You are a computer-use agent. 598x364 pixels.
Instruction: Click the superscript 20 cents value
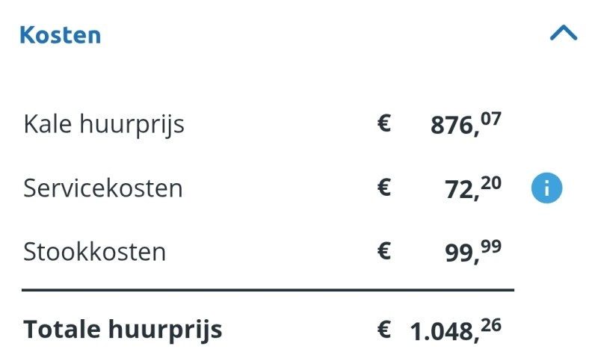[x=491, y=183]
